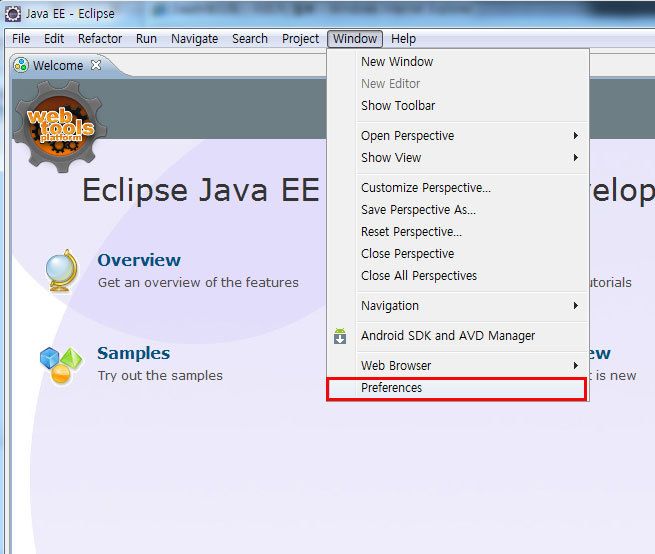Open the Search menu
Screen dimensions: 655x554
[x=250, y=39]
